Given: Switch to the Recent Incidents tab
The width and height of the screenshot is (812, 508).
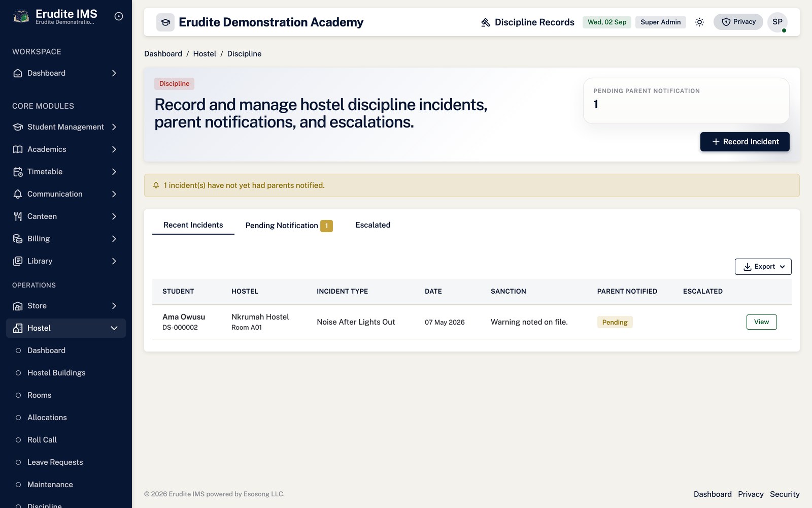Looking at the screenshot, I should coord(193,225).
